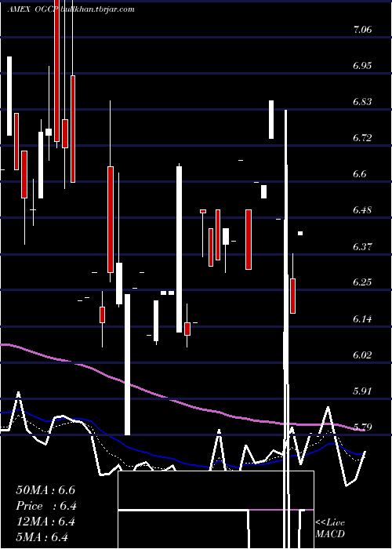The image size is (392, 549).
Task: Click the Price : 6.4 readout
Action: pos(46,506)
